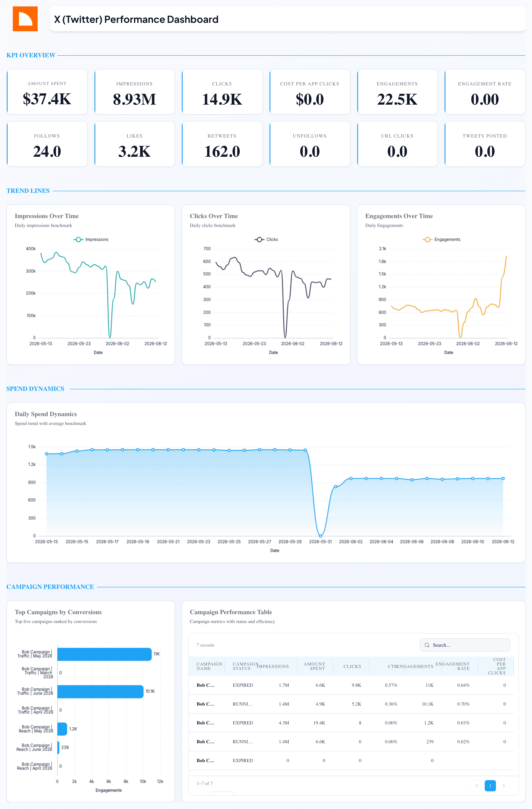This screenshot has height=809, width=532.
Task: Click the 4.3M impressions cell
Action: click(x=284, y=723)
